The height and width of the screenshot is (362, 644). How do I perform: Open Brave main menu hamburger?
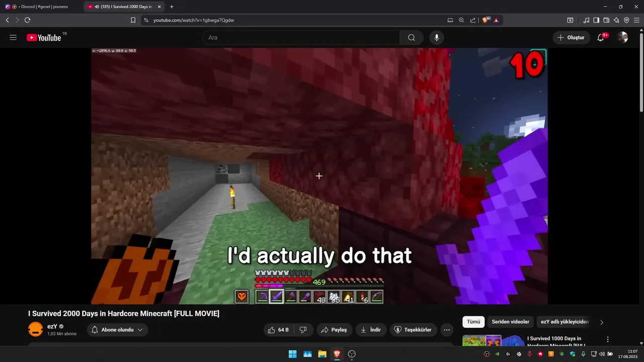[x=636, y=20]
